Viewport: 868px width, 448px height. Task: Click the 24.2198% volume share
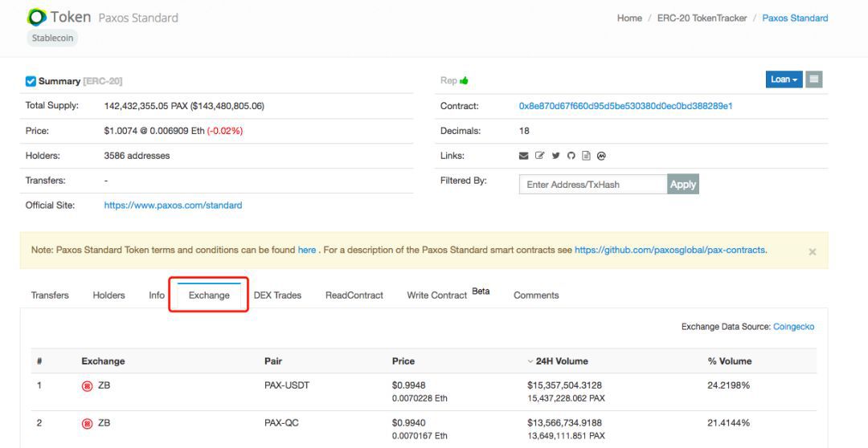[728, 385]
